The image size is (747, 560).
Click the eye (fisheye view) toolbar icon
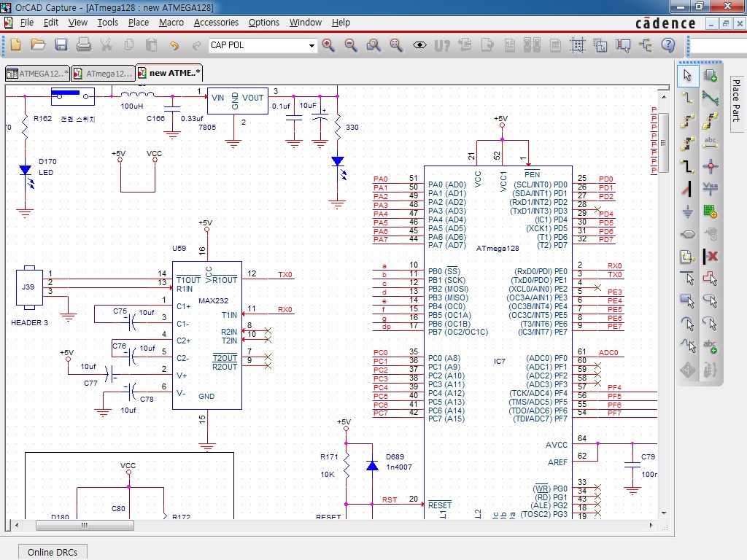[x=419, y=45]
